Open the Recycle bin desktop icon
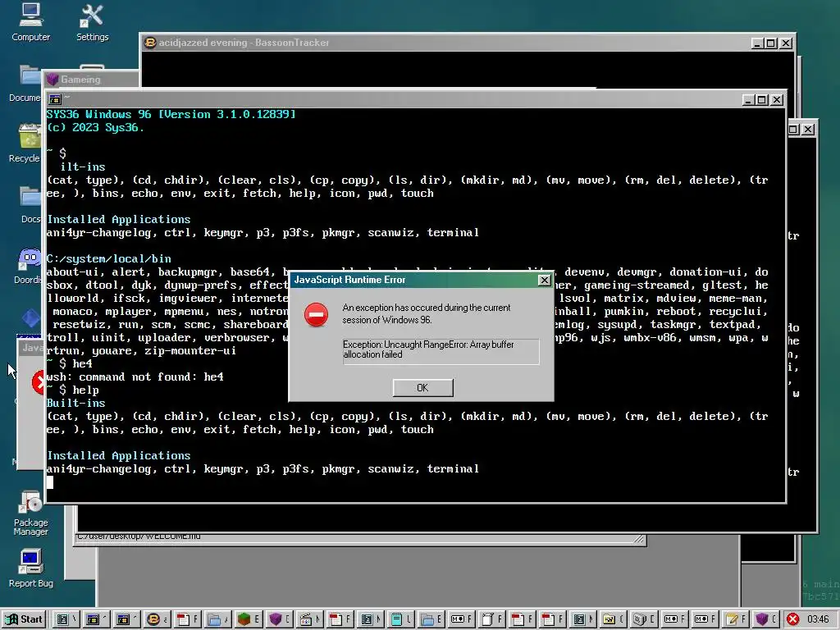This screenshot has height=630, width=840. (x=24, y=143)
